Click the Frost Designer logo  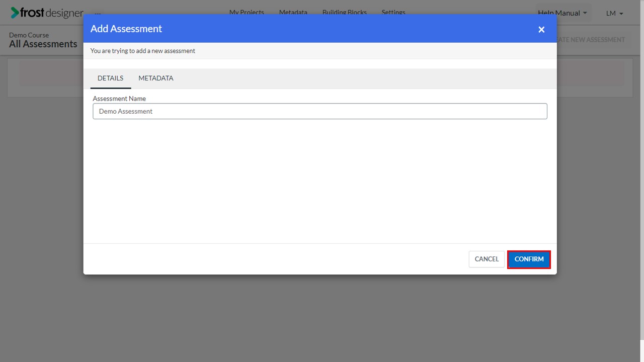coord(47,13)
